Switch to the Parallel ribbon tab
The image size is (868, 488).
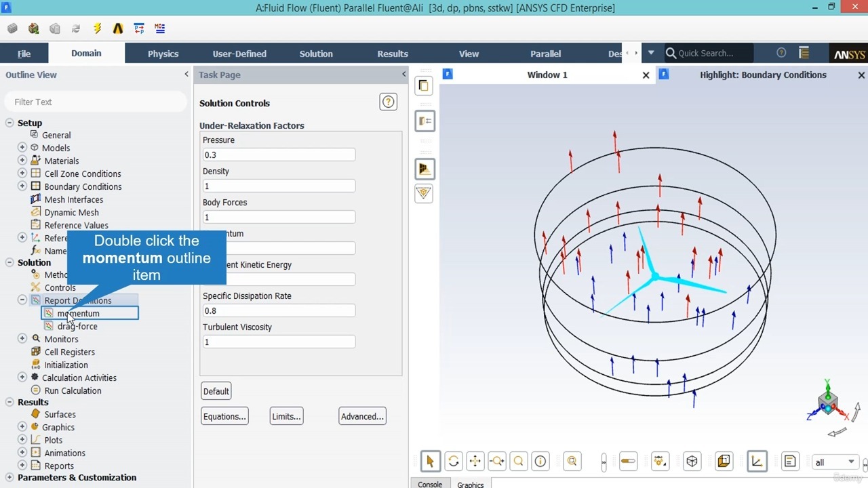click(x=545, y=54)
